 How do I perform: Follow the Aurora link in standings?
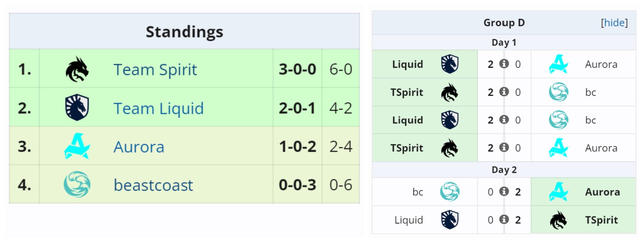[139, 147]
